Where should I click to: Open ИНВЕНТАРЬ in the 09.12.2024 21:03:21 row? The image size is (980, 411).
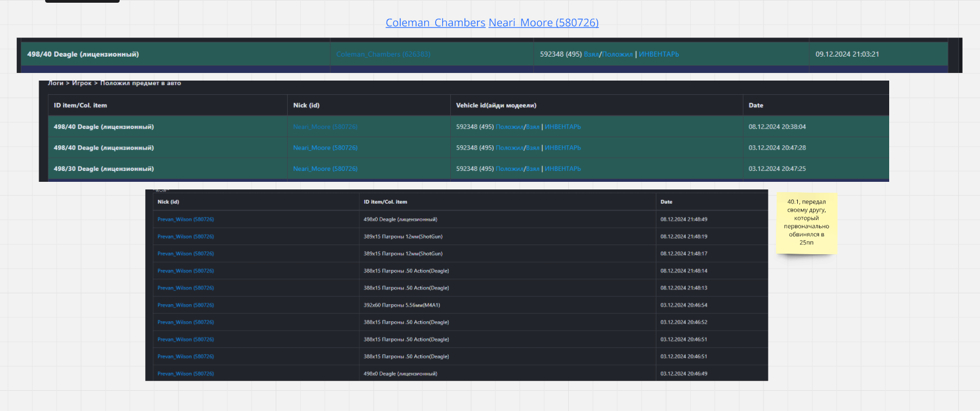[x=659, y=54]
